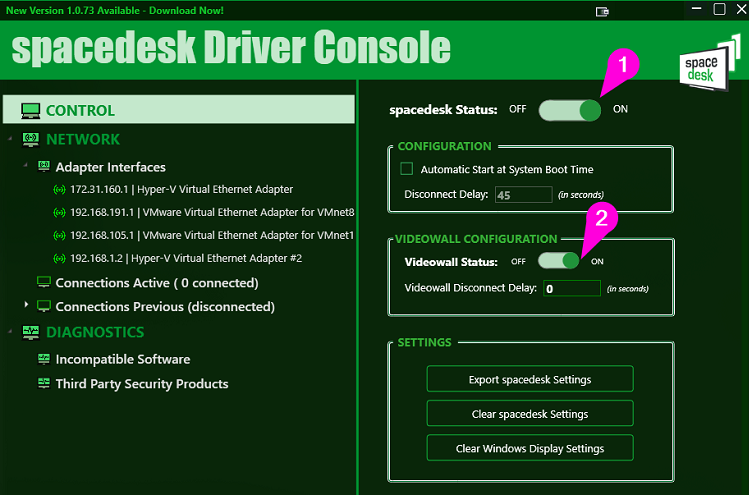Click OFF label of spacedesk Status
The image size is (749, 495).
tap(517, 109)
